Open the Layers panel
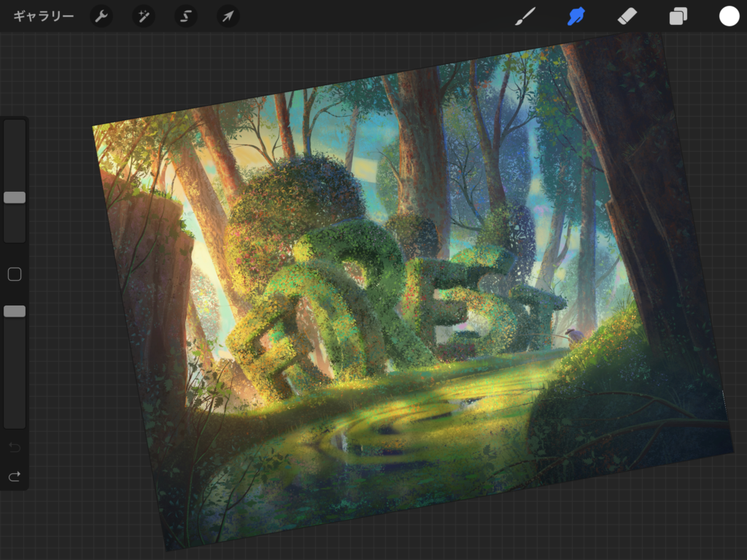Image resolution: width=747 pixels, height=560 pixels. coord(678,16)
